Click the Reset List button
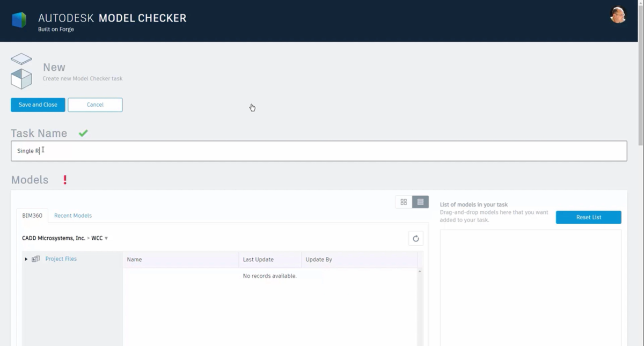 tap(589, 217)
